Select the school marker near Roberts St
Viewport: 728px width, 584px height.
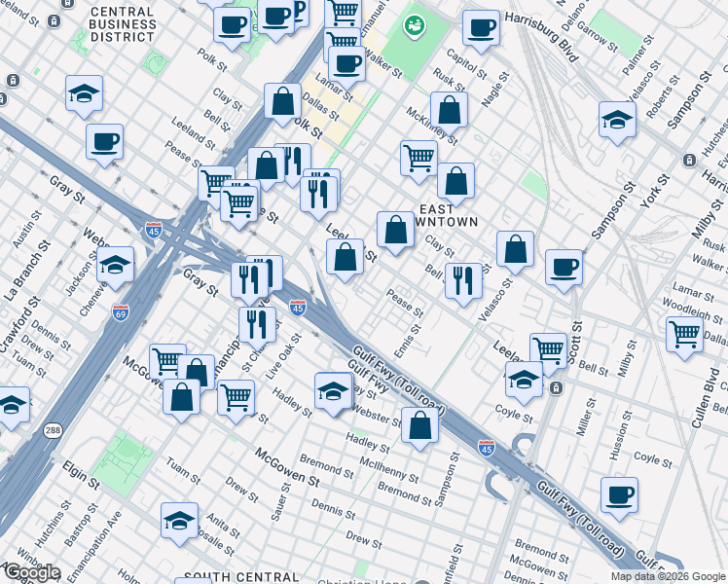coord(617,122)
